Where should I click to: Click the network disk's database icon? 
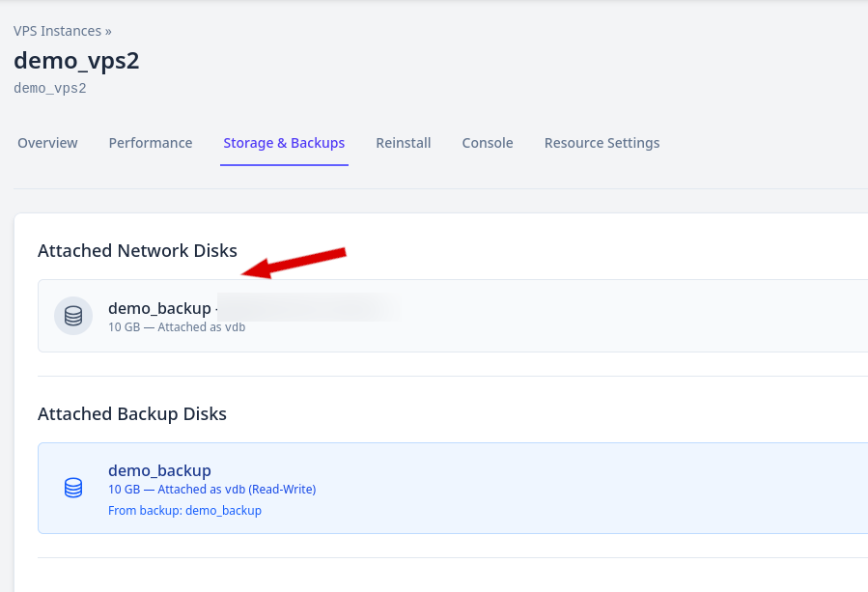[72, 316]
